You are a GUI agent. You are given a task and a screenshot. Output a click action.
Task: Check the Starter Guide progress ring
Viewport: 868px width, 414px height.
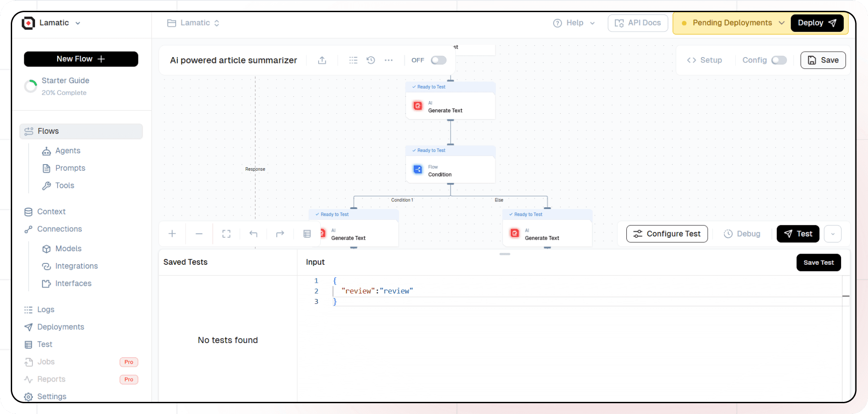30,86
